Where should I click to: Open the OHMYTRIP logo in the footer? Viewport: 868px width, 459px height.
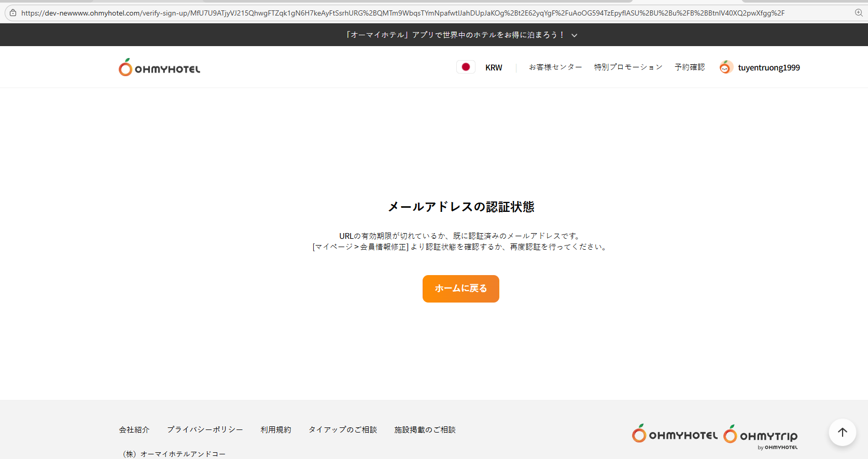[x=761, y=437]
